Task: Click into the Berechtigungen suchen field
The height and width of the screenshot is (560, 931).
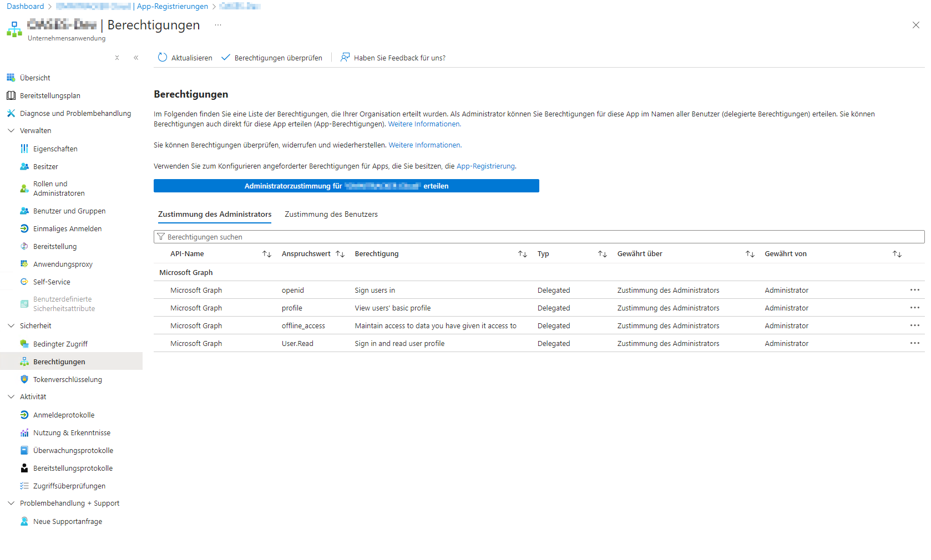Action: pos(539,237)
